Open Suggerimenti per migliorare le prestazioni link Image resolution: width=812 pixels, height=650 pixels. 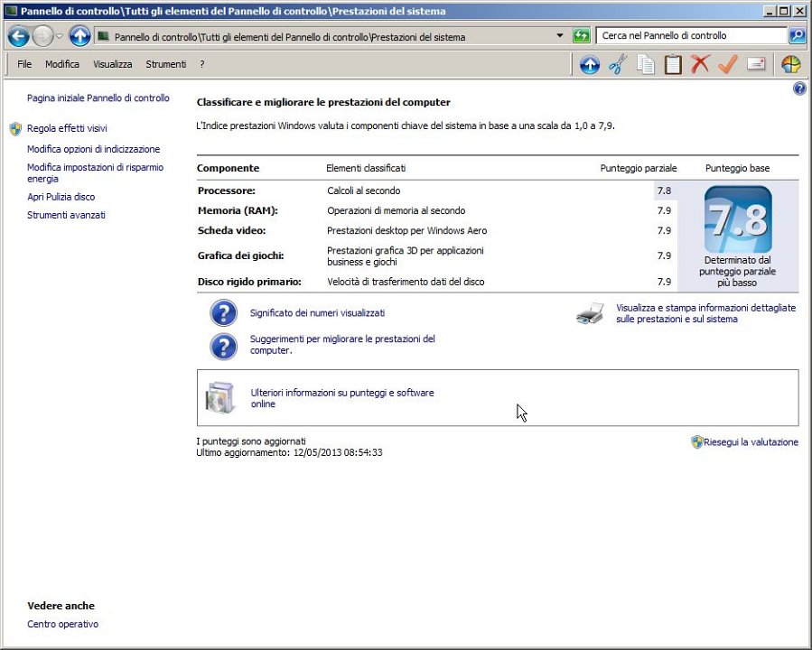(342, 345)
